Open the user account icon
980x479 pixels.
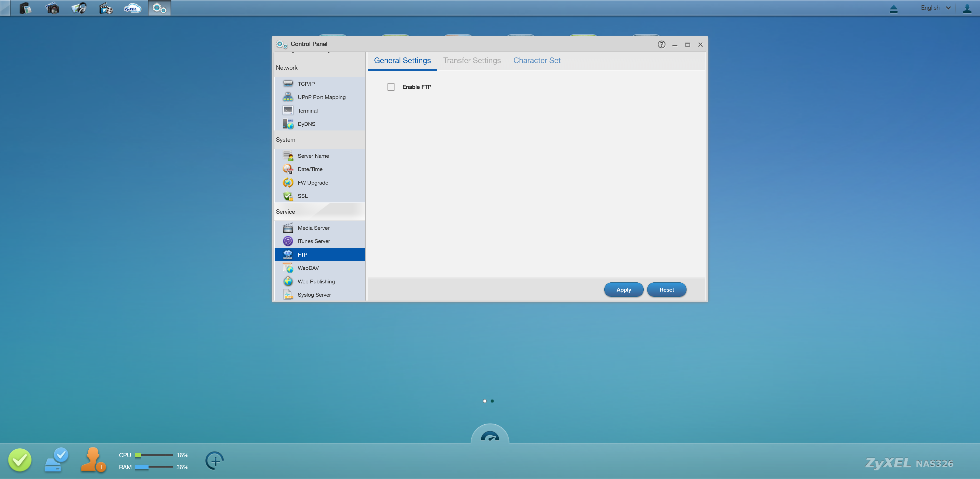[967, 8]
